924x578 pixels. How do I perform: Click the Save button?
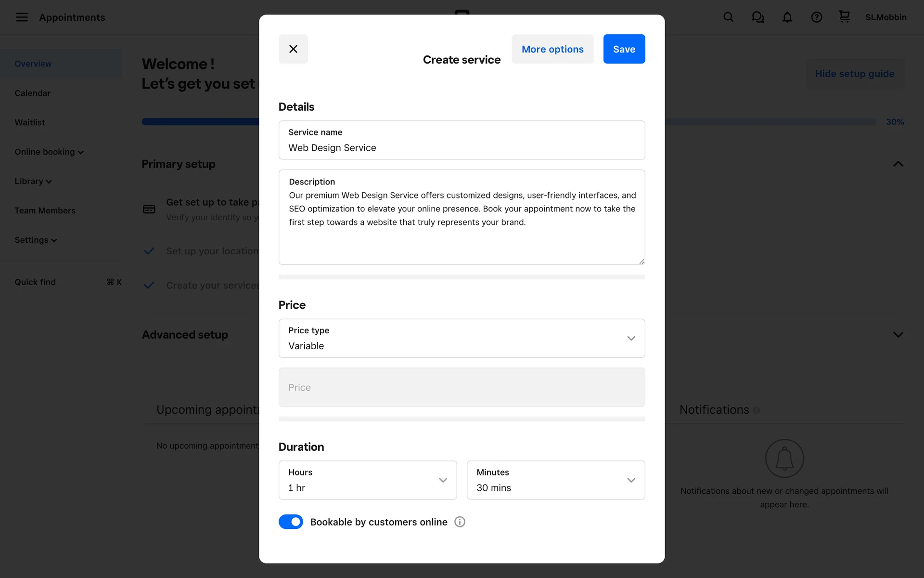(x=624, y=49)
